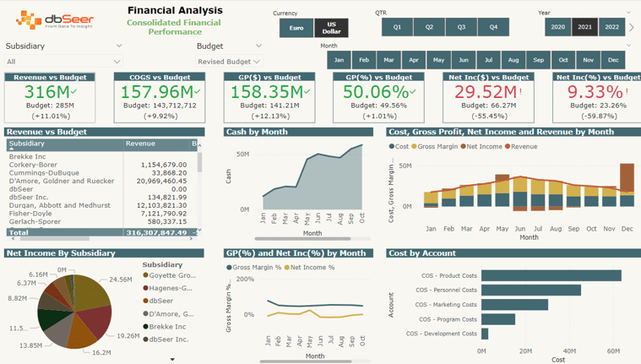Image resolution: width=641 pixels, height=364 pixels.
Task: Filter month Jun
Action: tap(464, 60)
